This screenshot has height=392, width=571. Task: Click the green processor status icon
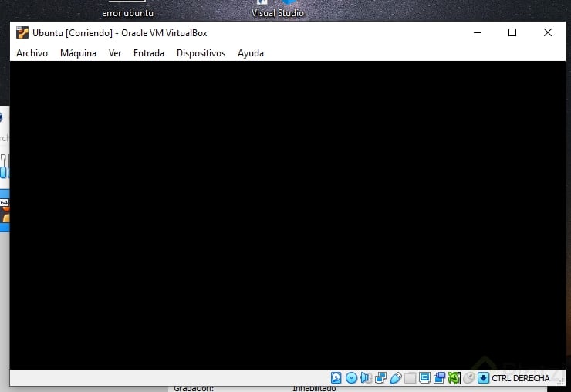pos(454,378)
